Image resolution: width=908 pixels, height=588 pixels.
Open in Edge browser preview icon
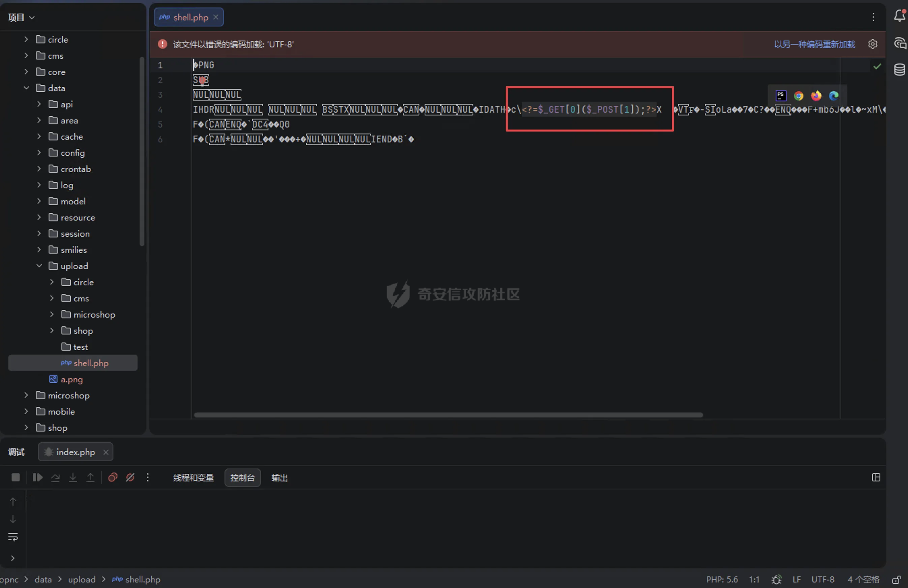[x=833, y=96]
